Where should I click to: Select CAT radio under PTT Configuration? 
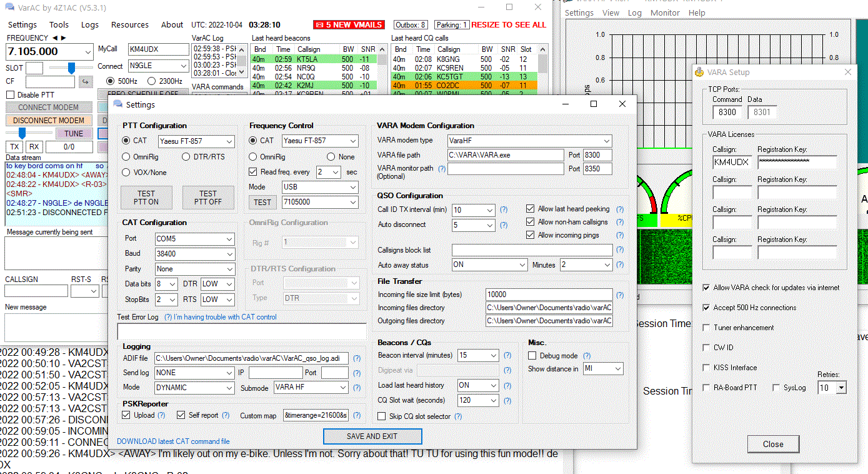click(127, 141)
